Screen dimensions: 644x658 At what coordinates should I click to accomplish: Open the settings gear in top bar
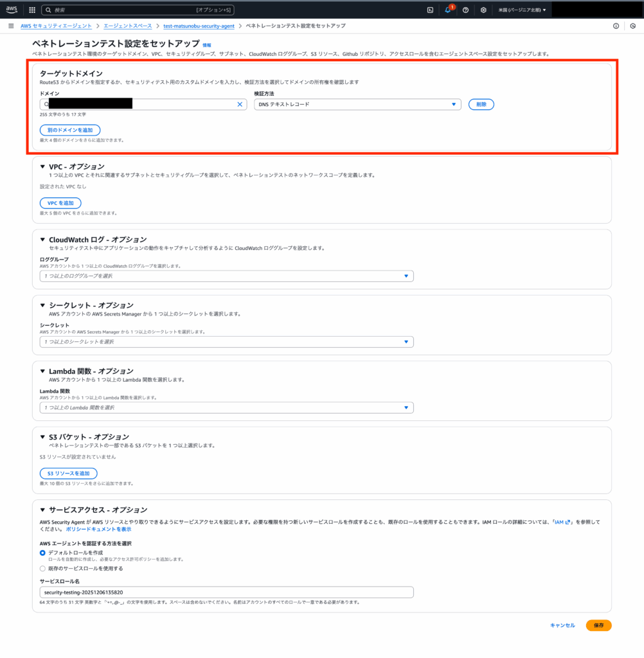click(x=483, y=10)
